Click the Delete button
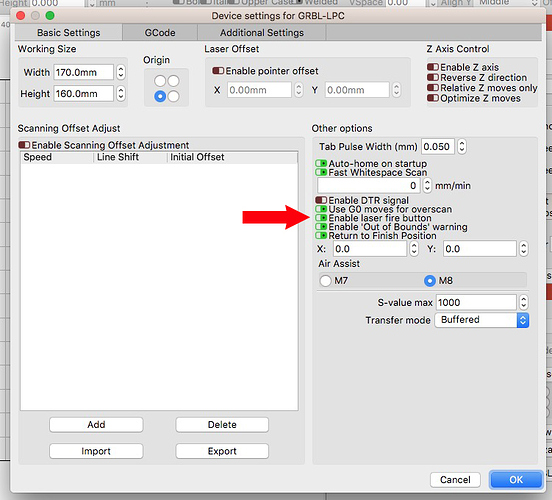Screen dimensions: 552x500 222,425
